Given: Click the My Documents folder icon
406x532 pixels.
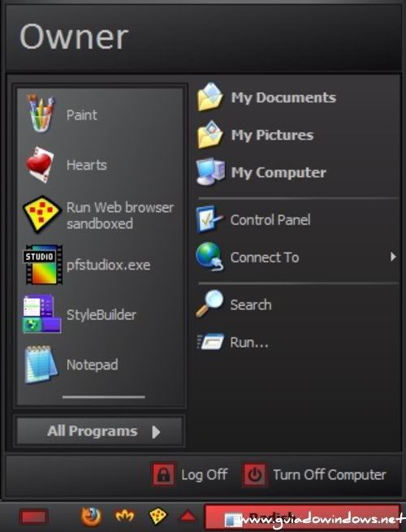Looking at the screenshot, I should [210, 97].
